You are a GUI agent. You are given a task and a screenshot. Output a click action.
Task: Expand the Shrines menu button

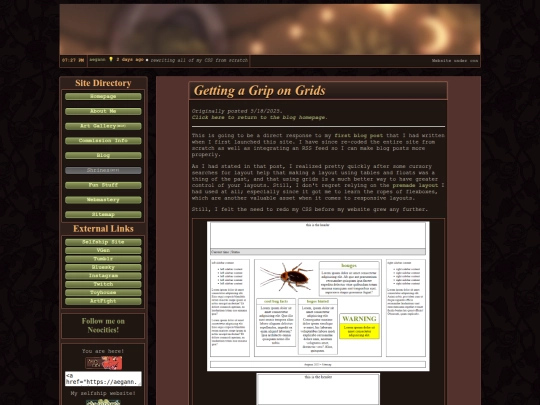point(103,170)
